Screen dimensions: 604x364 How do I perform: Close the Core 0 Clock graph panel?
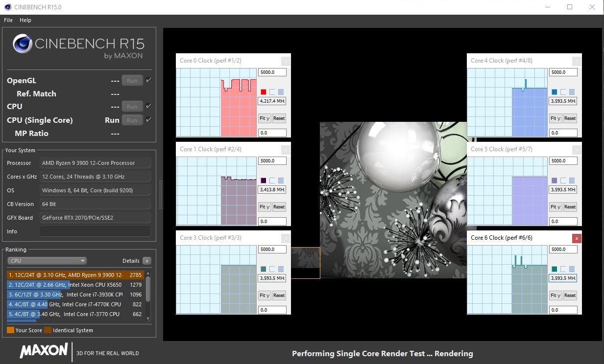286,61
